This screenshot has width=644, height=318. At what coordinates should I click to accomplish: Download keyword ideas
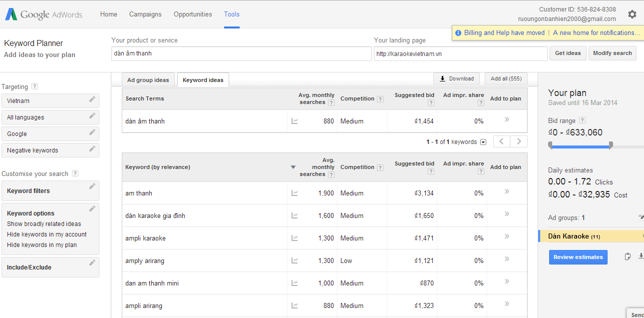click(457, 78)
